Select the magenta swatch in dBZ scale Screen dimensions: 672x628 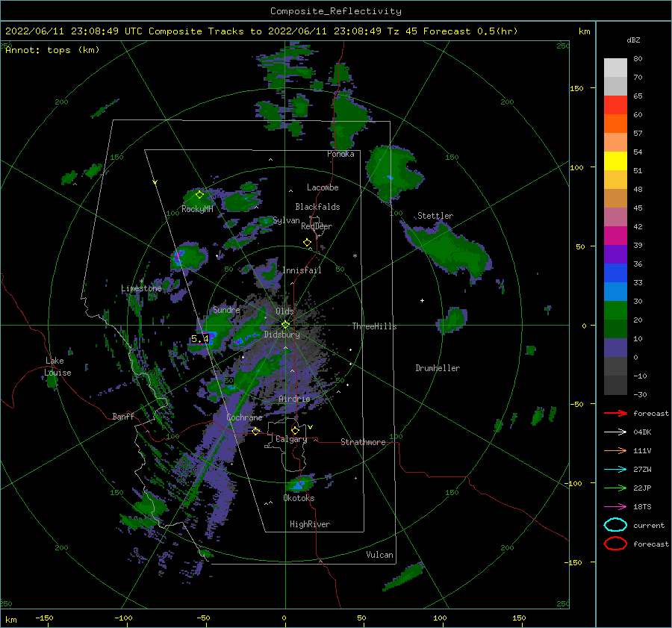pyautogui.click(x=615, y=236)
